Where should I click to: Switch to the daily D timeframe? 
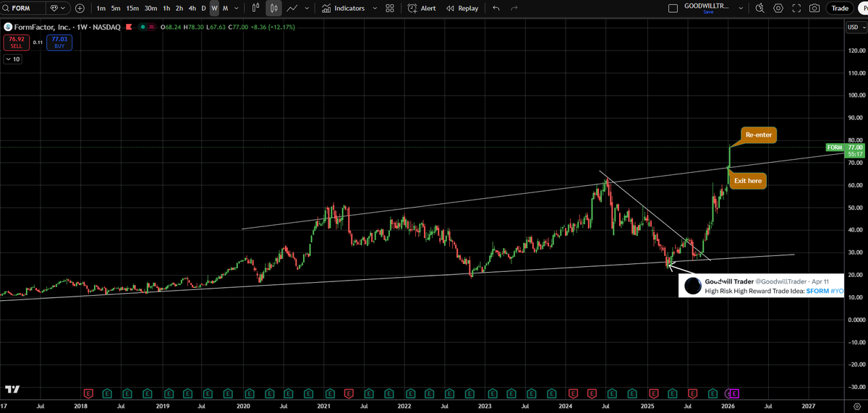click(203, 9)
